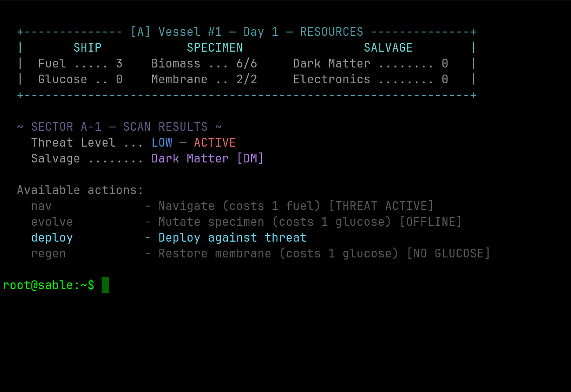The width and height of the screenshot is (571, 392).
Task: Select the SPECIMEN column header
Action: [x=214, y=48]
